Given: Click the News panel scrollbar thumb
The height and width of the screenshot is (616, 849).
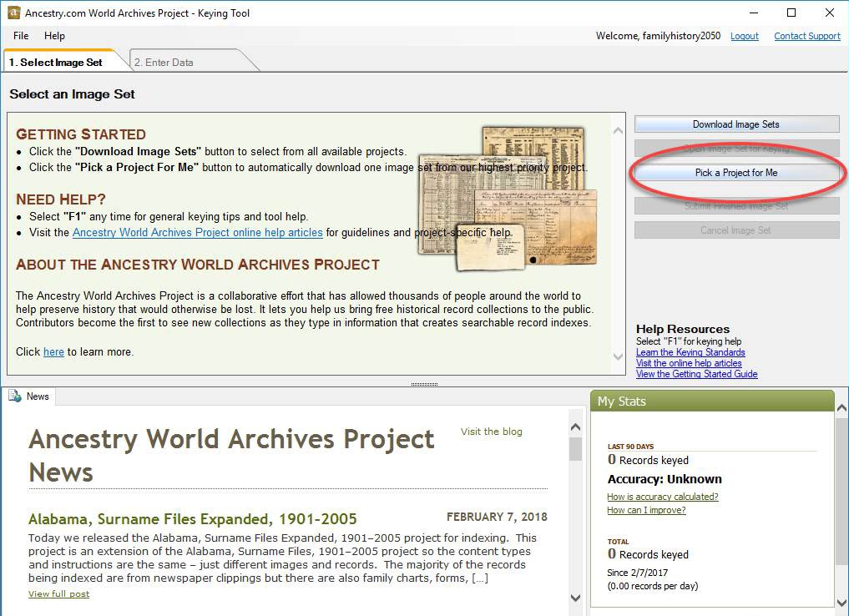Looking at the screenshot, I should pos(575,449).
